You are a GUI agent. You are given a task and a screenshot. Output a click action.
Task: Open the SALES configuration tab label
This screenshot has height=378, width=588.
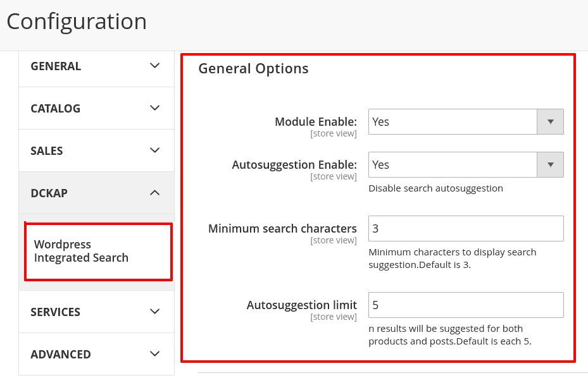pyautogui.click(x=47, y=151)
